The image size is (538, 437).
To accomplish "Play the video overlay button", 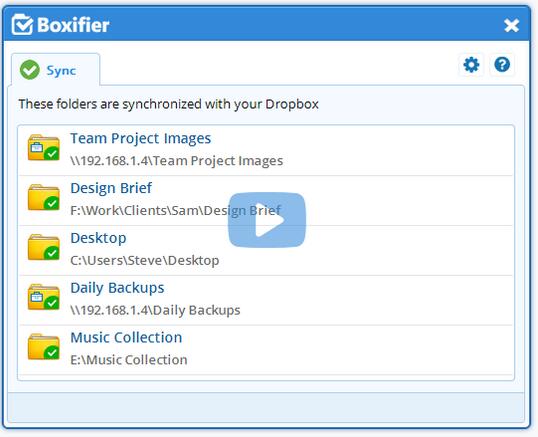I will pyautogui.click(x=267, y=220).
